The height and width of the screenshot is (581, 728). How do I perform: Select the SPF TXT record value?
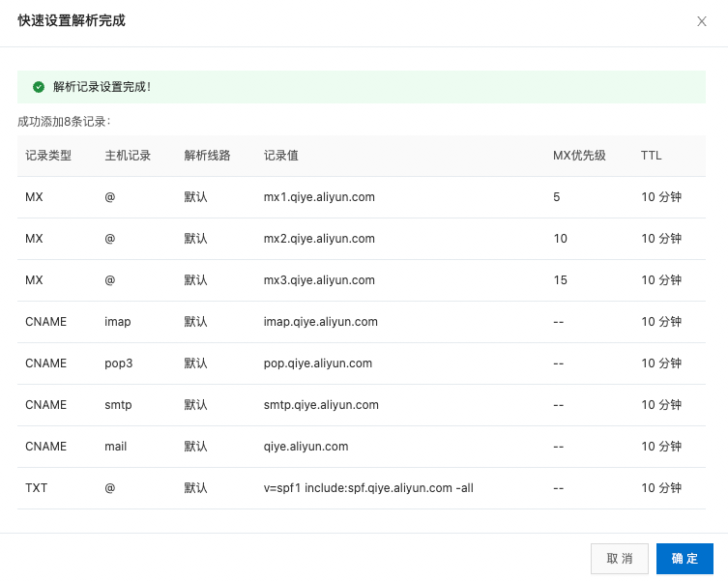point(368,488)
